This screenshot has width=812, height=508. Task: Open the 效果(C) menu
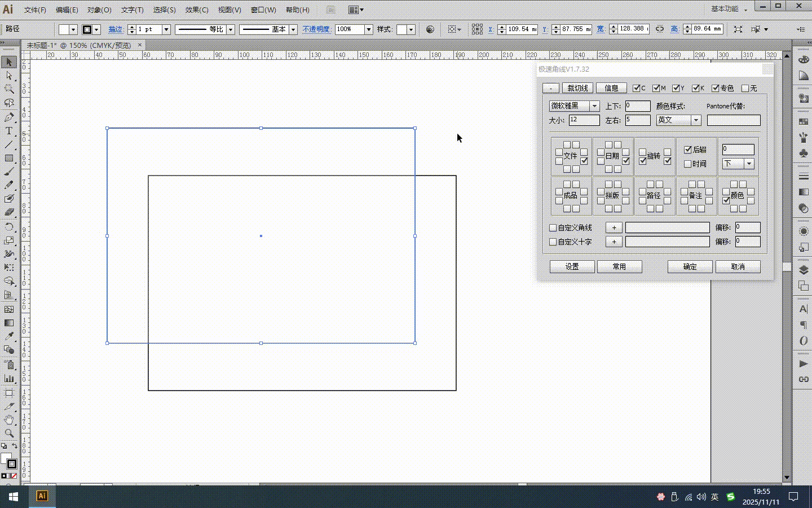pos(196,10)
